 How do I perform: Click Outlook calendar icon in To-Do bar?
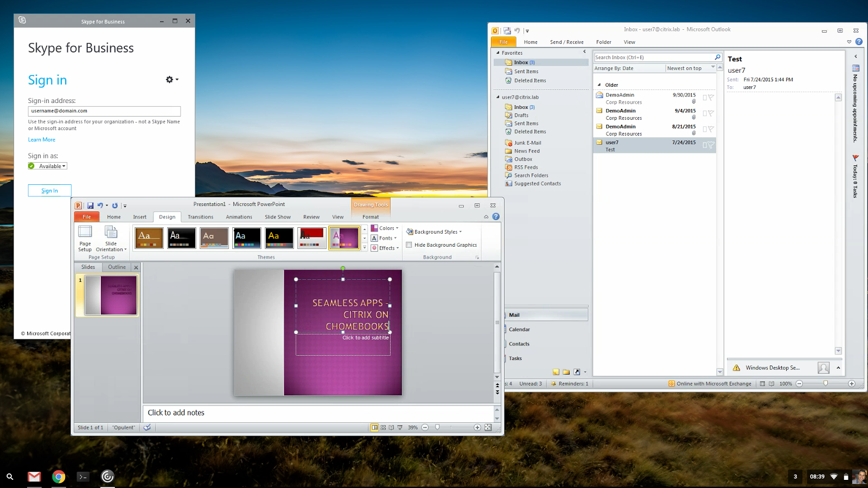[x=856, y=68]
